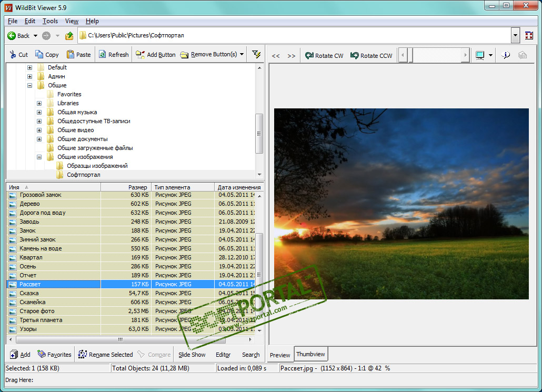542x392 pixels.
Task: Click the sunrise preview image
Action: pos(402,204)
